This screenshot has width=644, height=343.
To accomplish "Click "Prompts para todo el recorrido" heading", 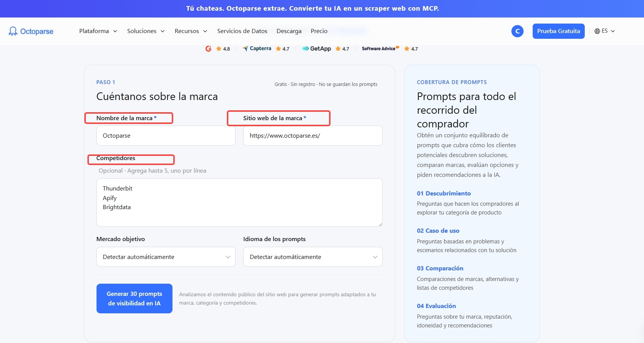I will tap(467, 110).
